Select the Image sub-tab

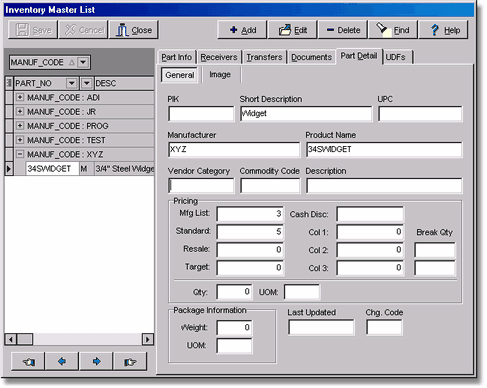pos(220,75)
